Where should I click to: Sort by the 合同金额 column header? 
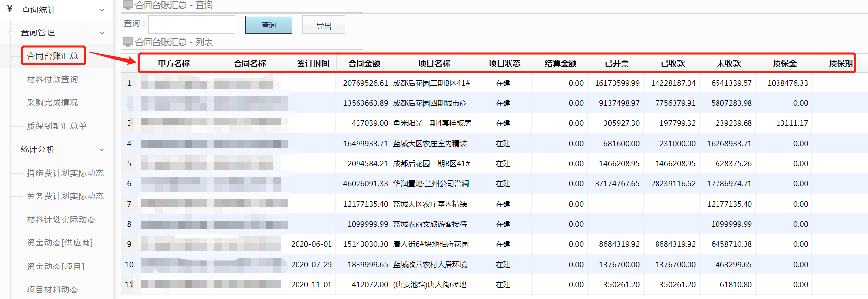click(364, 63)
